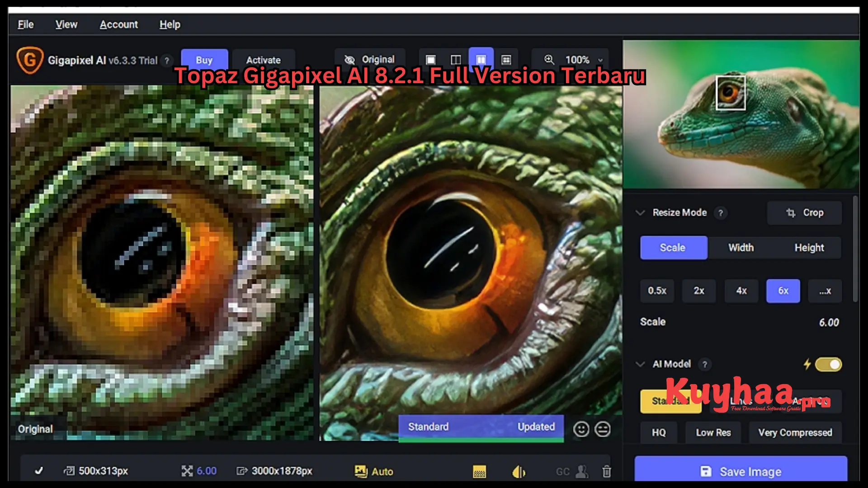Image resolution: width=868 pixels, height=488 pixels.
Task: Rate result with neutral face icon
Action: tap(603, 429)
